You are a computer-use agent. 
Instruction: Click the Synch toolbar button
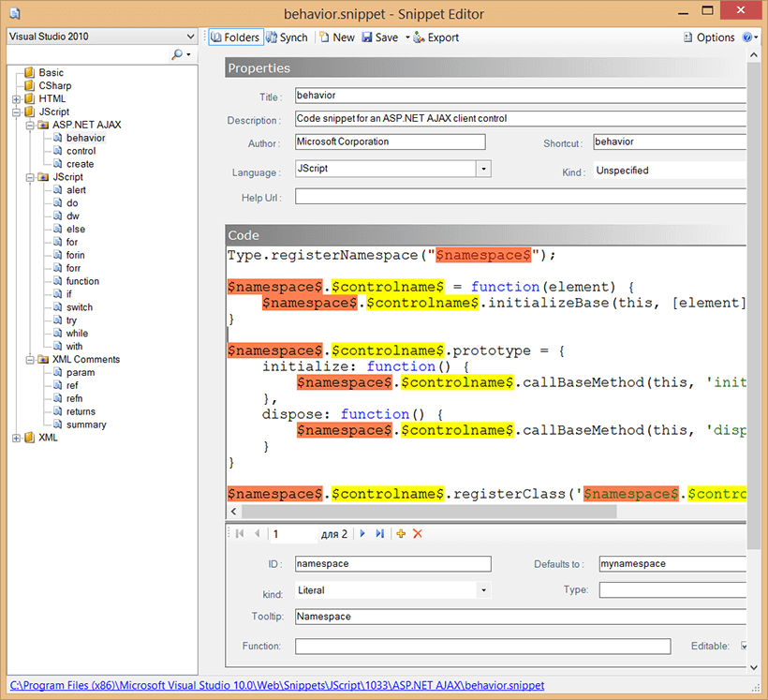tap(287, 37)
